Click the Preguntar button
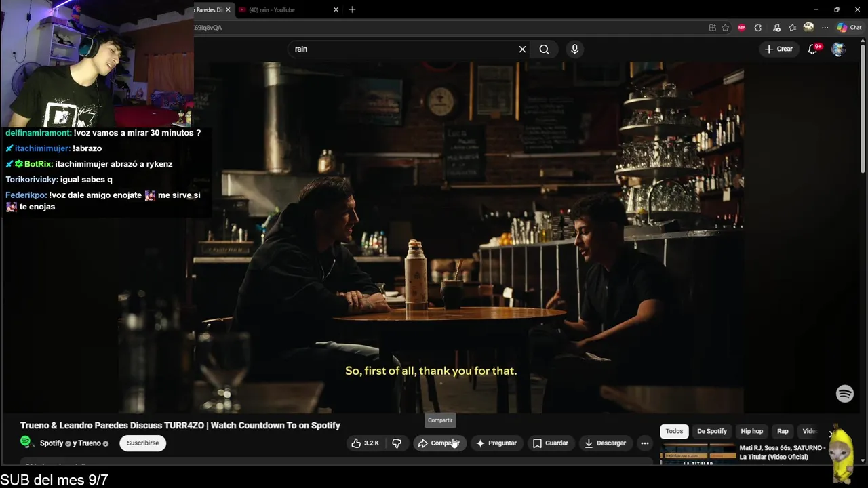Image resolution: width=868 pixels, height=488 pixels. point(497,443)
